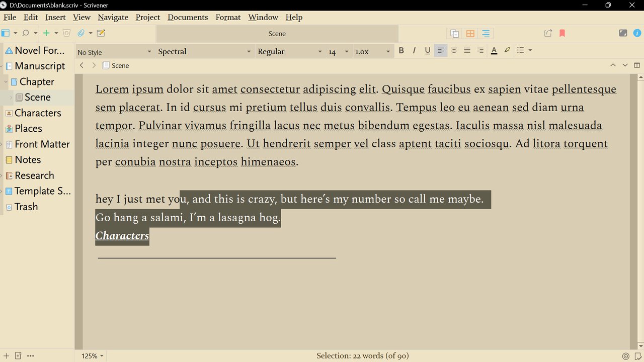The width and height of the screenshot is (644, 362).
Task: Click the paperclip Insert attachment icon
Action: coord(80,33)
